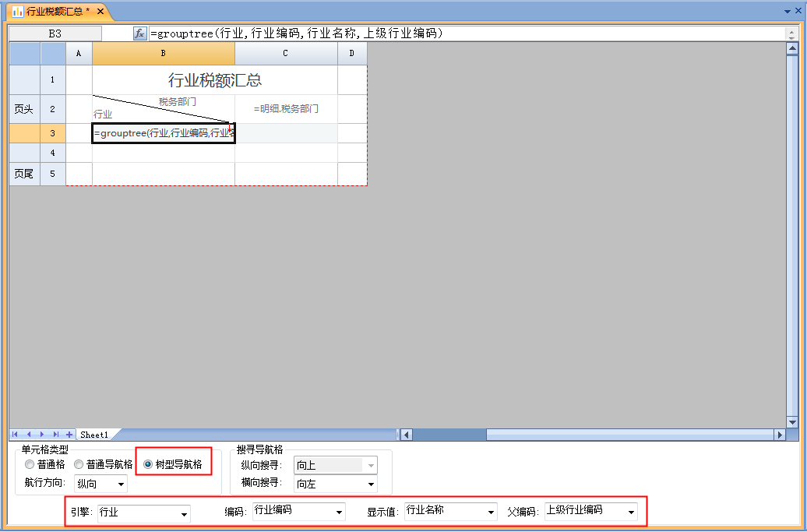Add a new sheet with plus icon

pyautogui.click(x=69, y=434)
